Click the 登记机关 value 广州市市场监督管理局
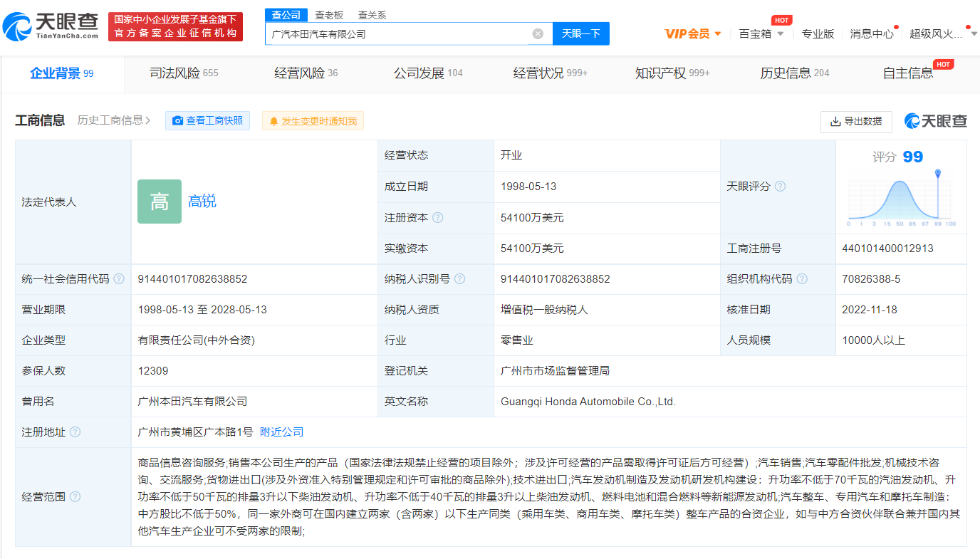The width and height of the screenshot is (980, 559). point(555,371)
